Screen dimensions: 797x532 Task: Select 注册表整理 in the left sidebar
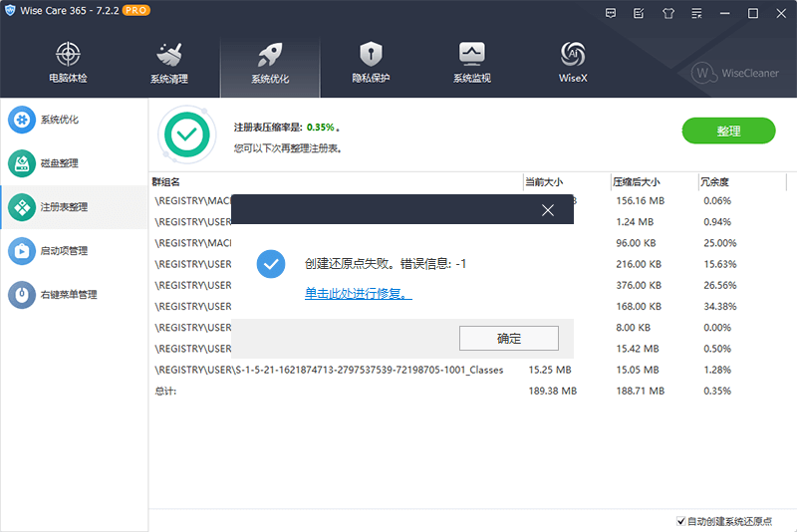coord(74,207)
